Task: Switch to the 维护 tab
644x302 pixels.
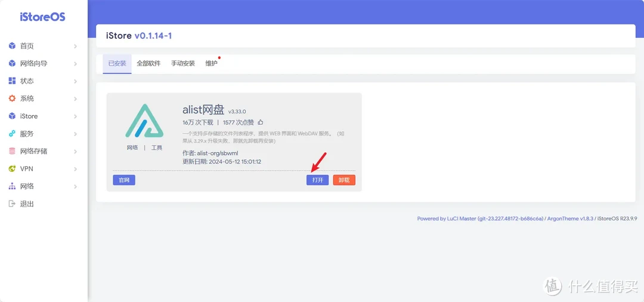Action: (212, 64)
